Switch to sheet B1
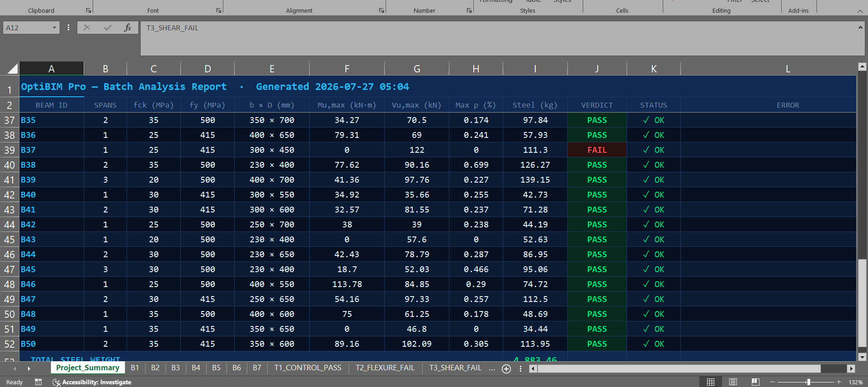Screen dimensions: 868x387 pos(135,368)
